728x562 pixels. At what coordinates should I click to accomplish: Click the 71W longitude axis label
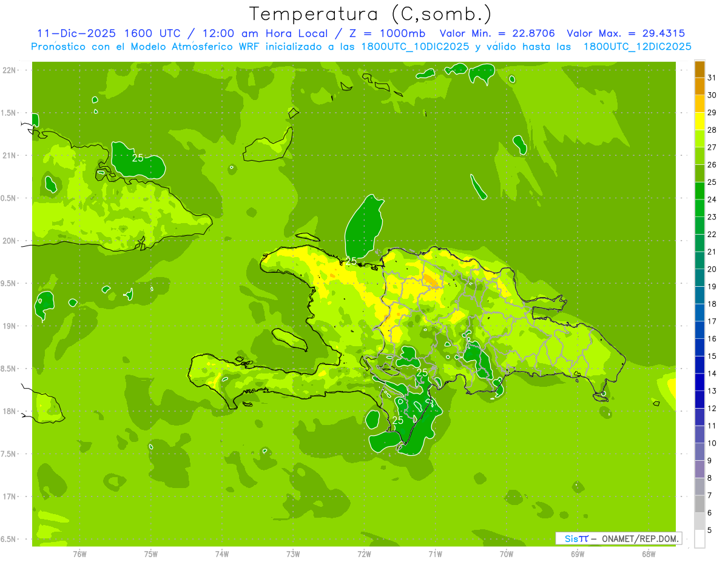[x=435, y=554]
